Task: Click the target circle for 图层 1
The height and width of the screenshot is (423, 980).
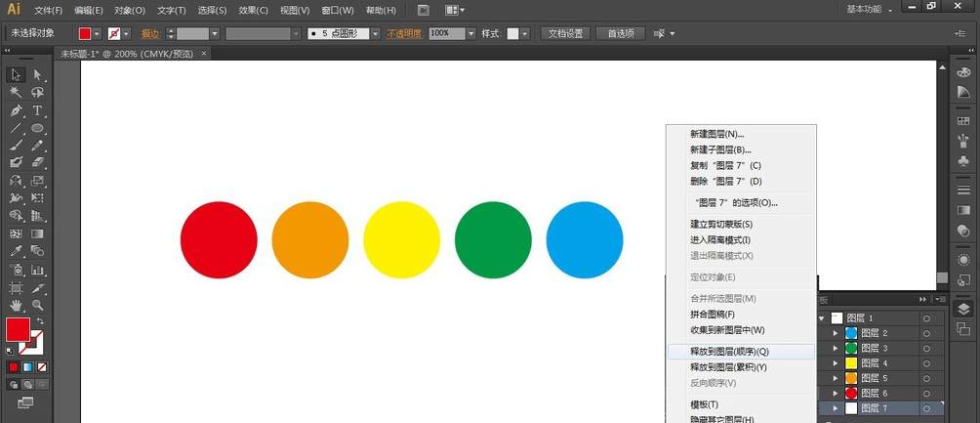Action: [x=925, y=318]
